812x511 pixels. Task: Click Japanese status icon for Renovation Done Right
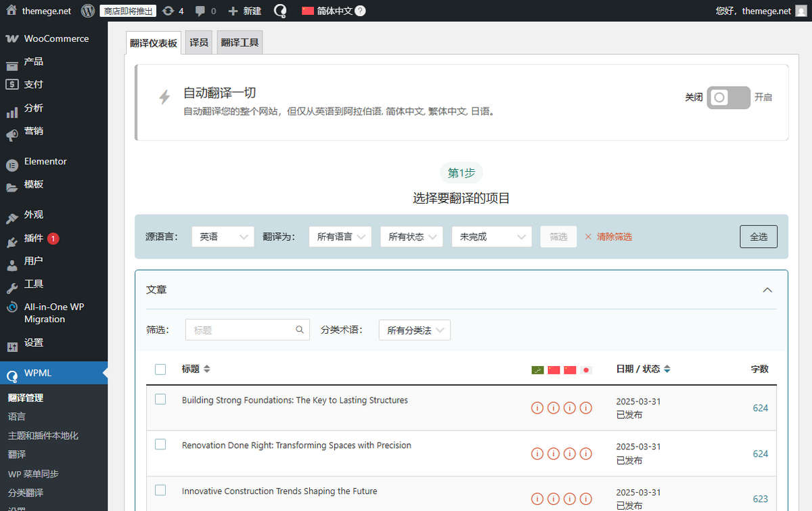point(586,453)
